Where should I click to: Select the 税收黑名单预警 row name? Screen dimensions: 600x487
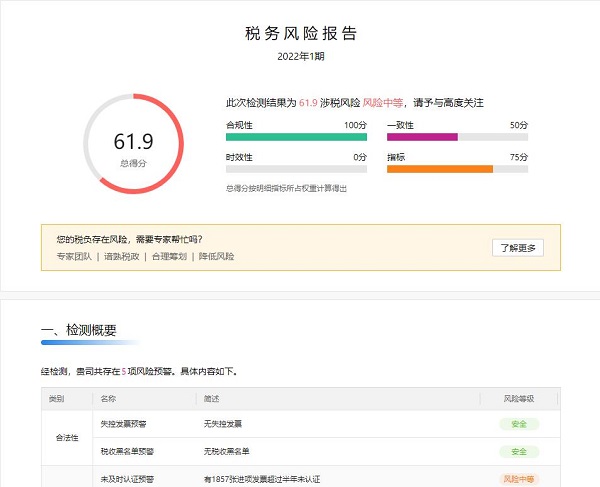126,450
